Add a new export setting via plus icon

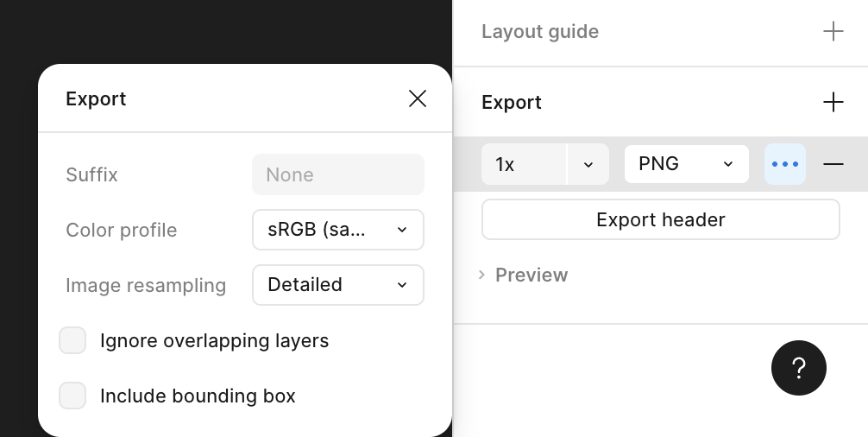tap(833, 103)
